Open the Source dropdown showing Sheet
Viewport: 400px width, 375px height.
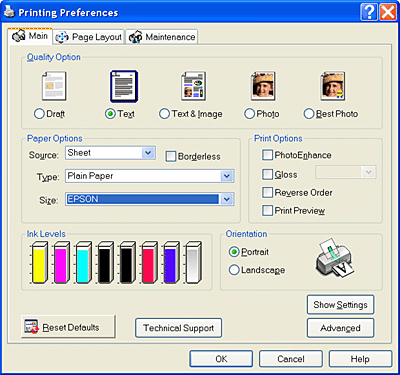coord(110,153)
